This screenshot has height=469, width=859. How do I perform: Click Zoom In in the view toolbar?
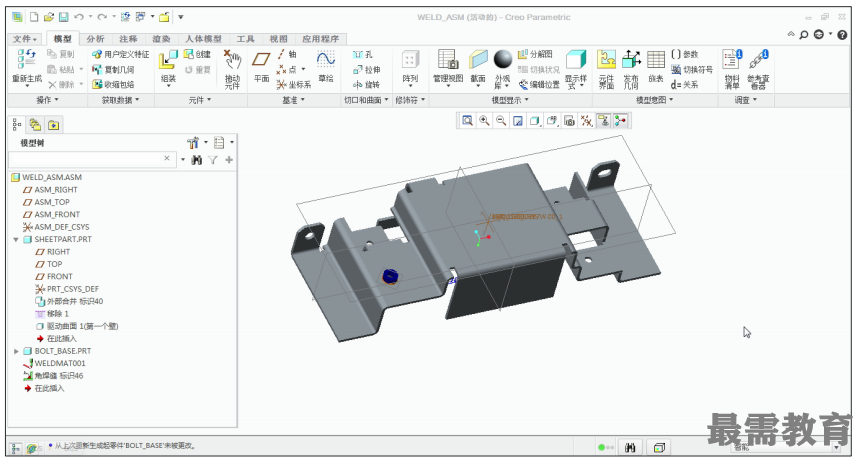point(484,121)
